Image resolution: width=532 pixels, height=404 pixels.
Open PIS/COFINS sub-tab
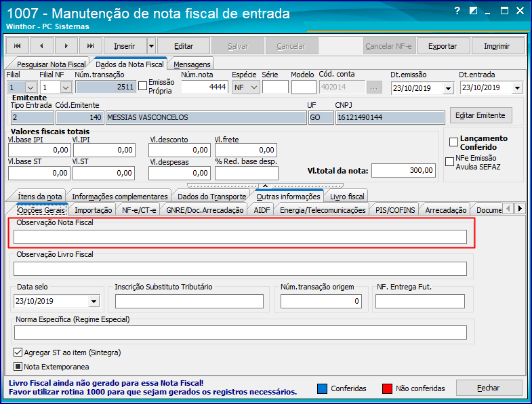(x=395, y=210)
